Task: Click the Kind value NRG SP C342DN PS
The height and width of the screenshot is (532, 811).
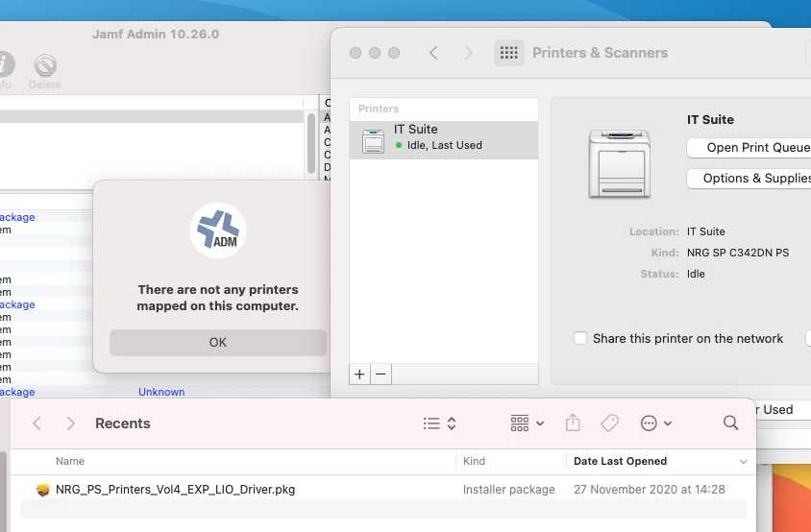Action: click(738, 253)
